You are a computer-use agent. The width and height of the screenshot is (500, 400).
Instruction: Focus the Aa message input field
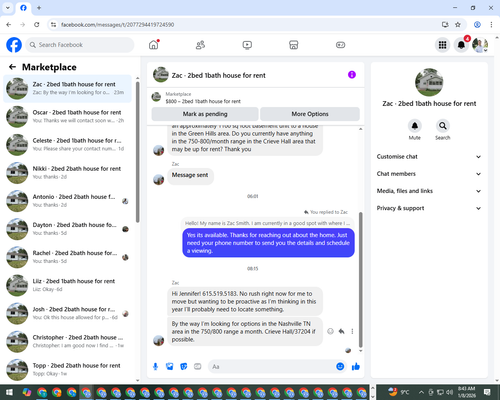(x=272, y=367)
